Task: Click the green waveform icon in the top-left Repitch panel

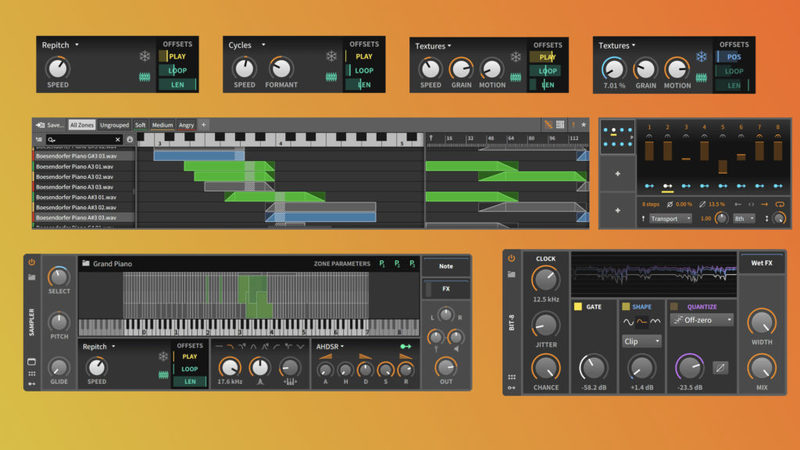Action: [144, 77]
